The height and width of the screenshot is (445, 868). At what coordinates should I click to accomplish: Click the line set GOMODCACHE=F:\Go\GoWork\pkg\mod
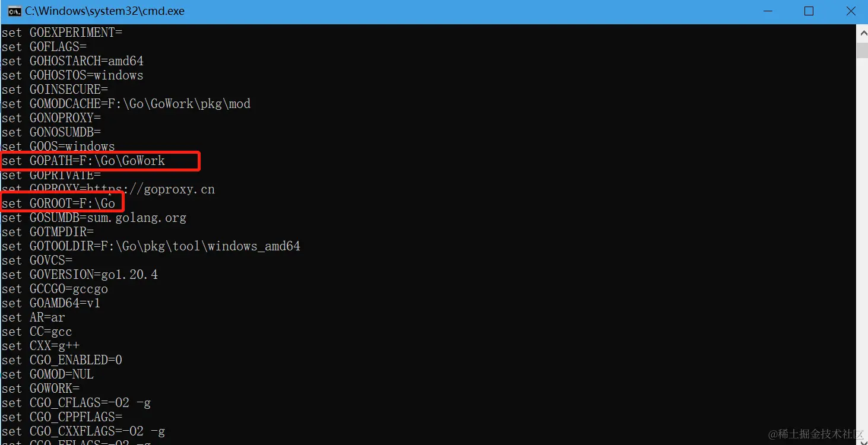click(126, 104)
